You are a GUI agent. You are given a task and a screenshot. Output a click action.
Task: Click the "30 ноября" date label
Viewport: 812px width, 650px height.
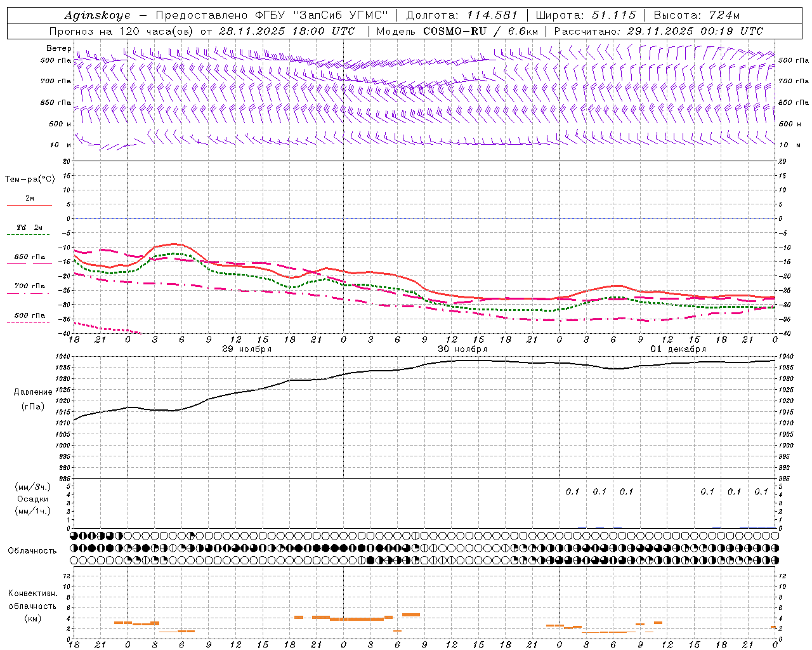[462, 349]
